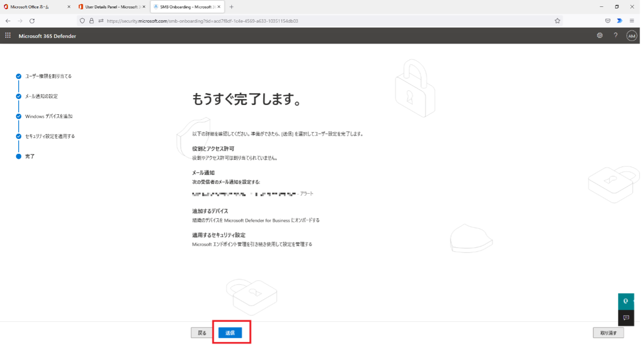The width and height of the screenshot is (641, 364).
Task: Open the Pocket icon in browser toolbar
Action: [607, 21]
